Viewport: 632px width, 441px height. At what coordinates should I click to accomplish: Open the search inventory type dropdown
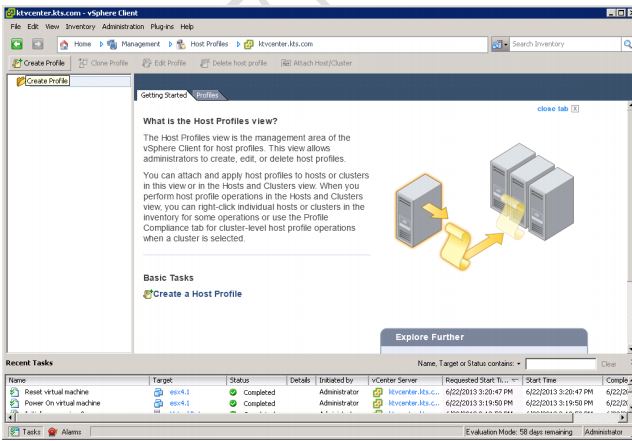pyautogui.click(x=500, y=44)
